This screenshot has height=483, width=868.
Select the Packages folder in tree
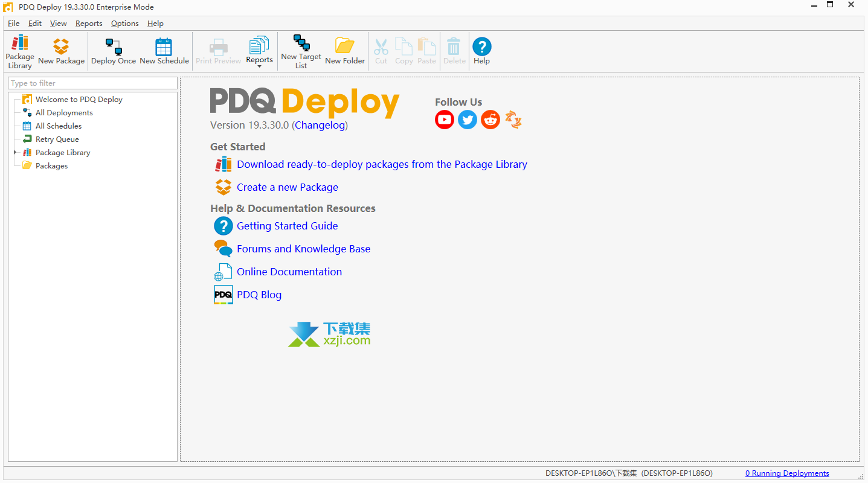click(x=51, y=166)
